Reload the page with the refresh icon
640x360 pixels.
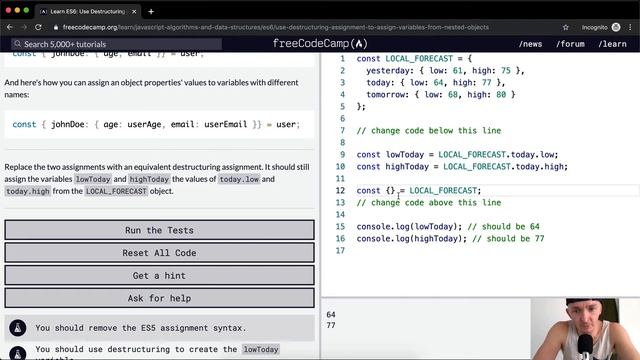point(38,27)
